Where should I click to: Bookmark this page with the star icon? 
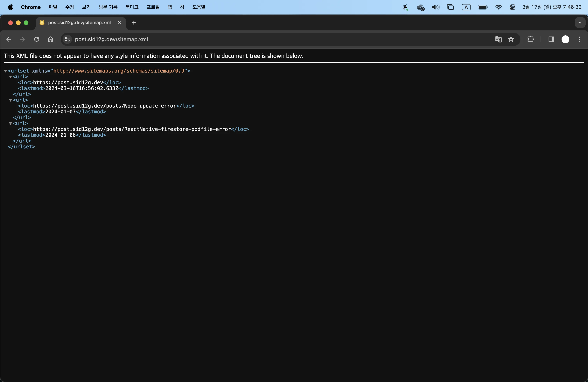pos(511,39)
